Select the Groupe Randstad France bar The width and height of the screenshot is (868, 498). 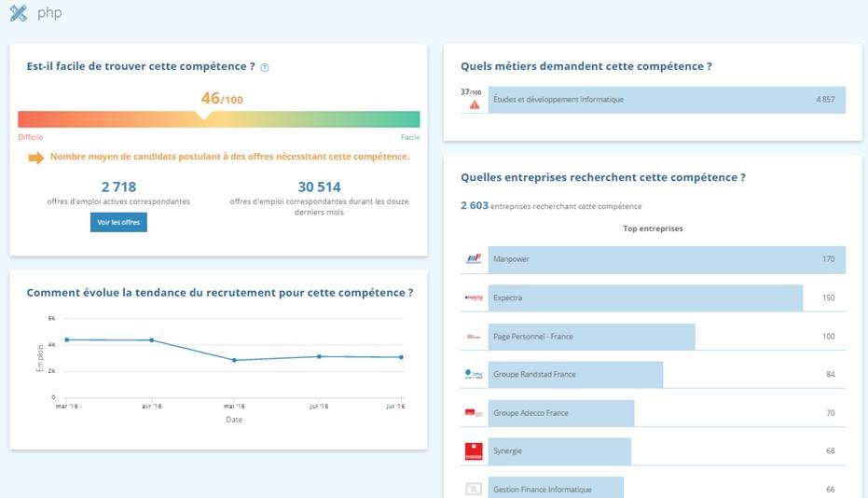coord(576,375)
